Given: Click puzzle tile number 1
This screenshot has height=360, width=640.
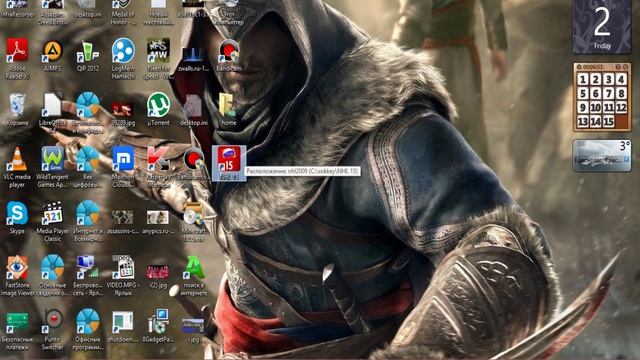Looking at the screenshot, I should point(583,80).
